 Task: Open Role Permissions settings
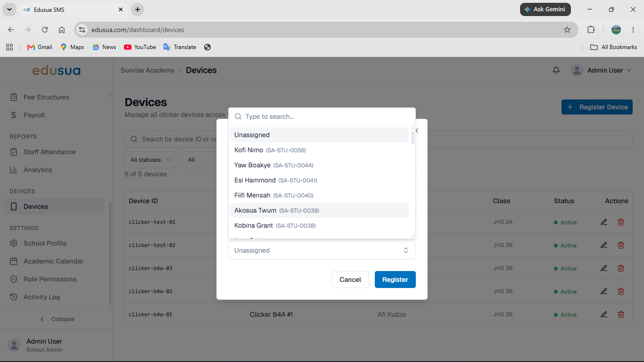coord(54,279)
